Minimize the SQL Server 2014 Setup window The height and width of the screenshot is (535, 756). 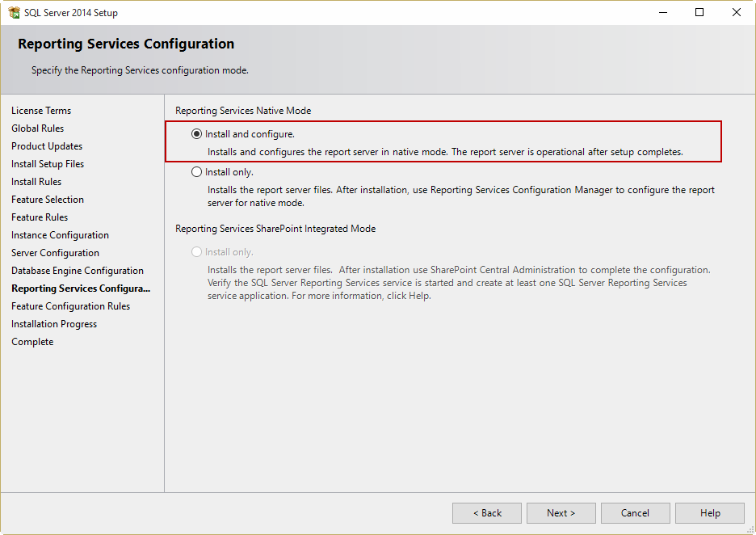662,13
